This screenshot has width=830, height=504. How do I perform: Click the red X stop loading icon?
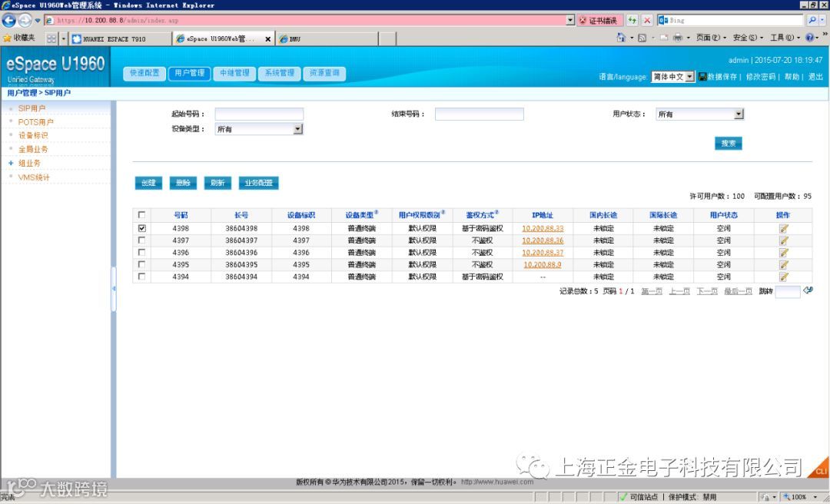[x=647, y=21]
